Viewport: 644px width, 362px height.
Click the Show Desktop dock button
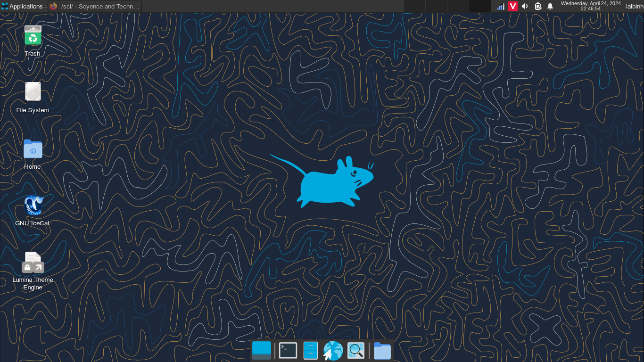coord(262,351)
